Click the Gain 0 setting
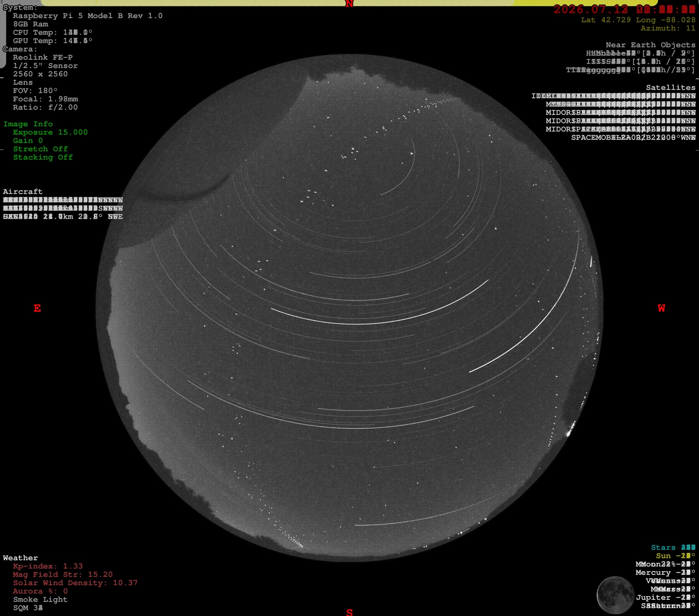Screen dimensions: 699x616 click(x=28, y=141)
